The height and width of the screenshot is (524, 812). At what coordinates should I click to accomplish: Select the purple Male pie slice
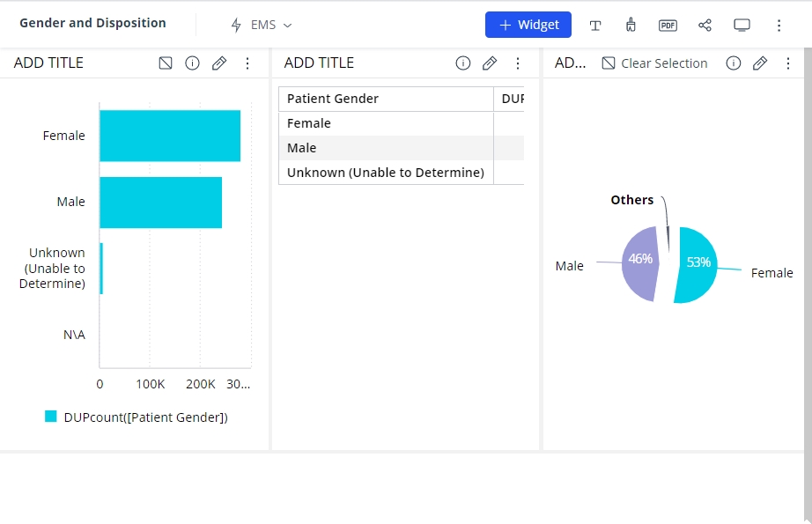(x=640, y=264)
